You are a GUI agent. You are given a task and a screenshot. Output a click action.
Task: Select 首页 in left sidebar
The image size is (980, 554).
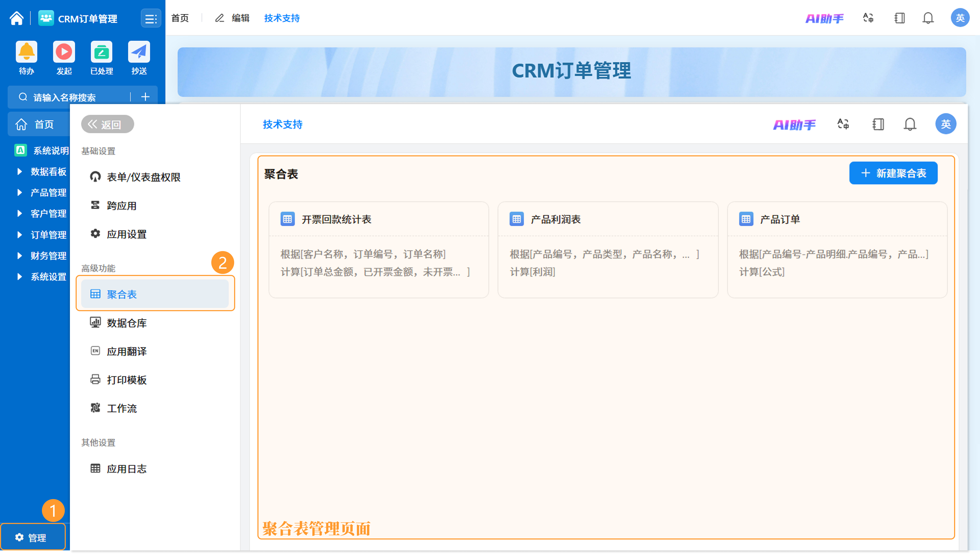pyautogui.click(x=39, y=125)
